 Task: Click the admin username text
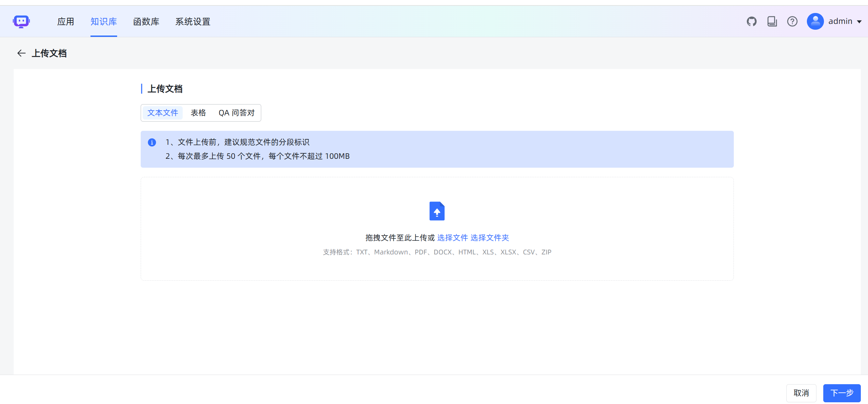pos(840,22)
